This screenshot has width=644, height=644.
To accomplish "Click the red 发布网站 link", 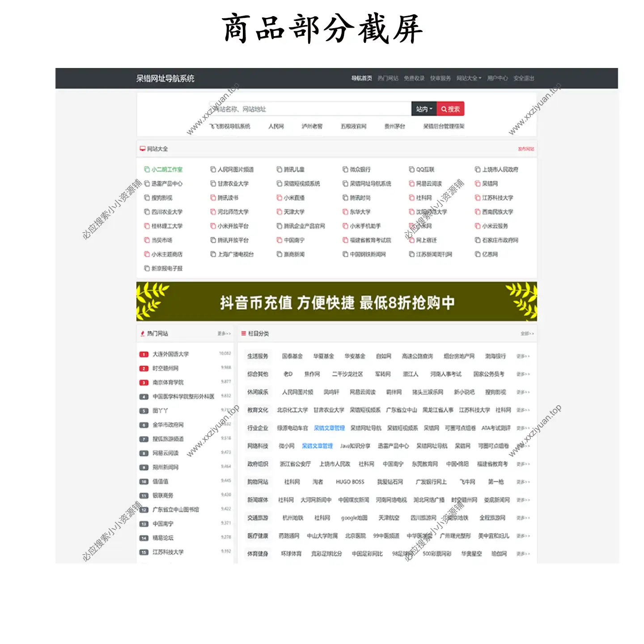I will tap(526, 149).
